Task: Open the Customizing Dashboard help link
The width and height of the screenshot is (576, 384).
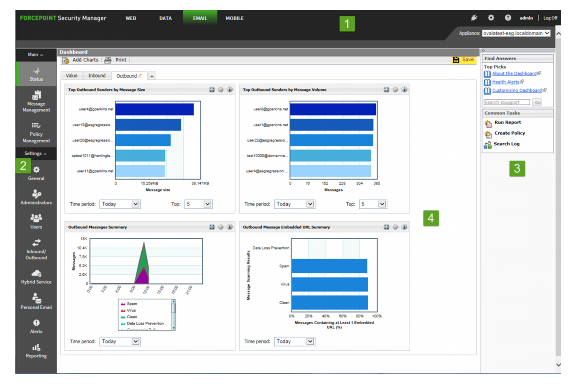Action: pyautogui.click(x=517, y=90)
